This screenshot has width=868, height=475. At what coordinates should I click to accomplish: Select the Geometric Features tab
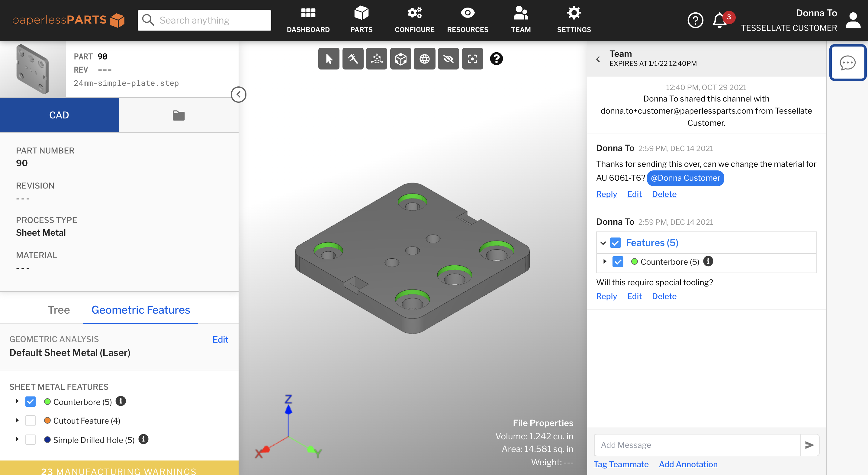[x=141, y=309]
